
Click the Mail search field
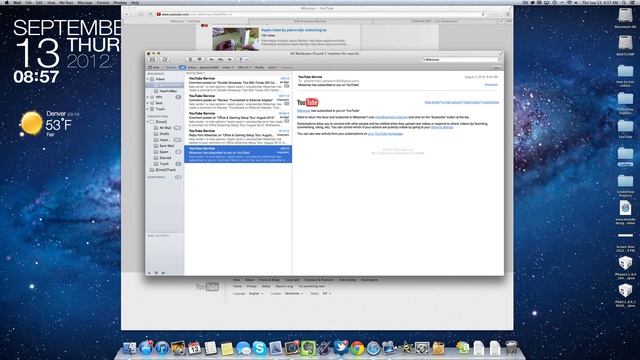click(461, 60)
